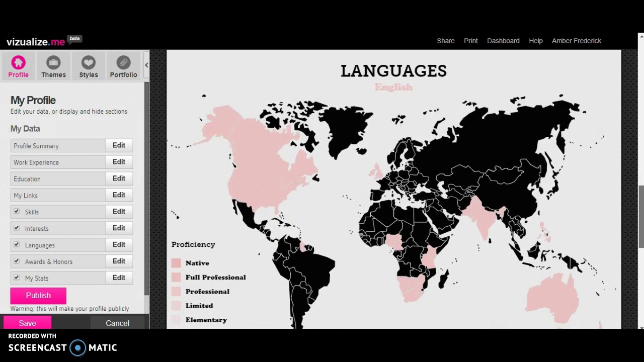644x362 pixels.
Task: Select the Professional proficiency swatch
Action: click(x=176, y=291)
